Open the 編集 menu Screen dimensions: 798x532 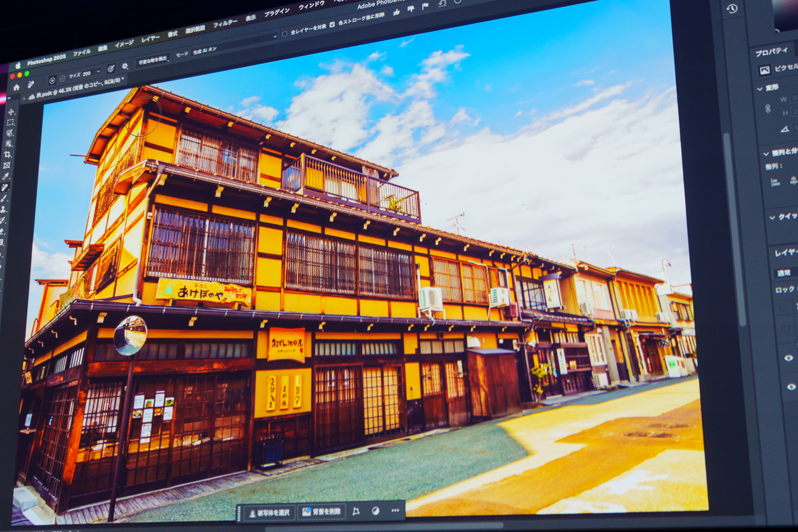(103, 48)
